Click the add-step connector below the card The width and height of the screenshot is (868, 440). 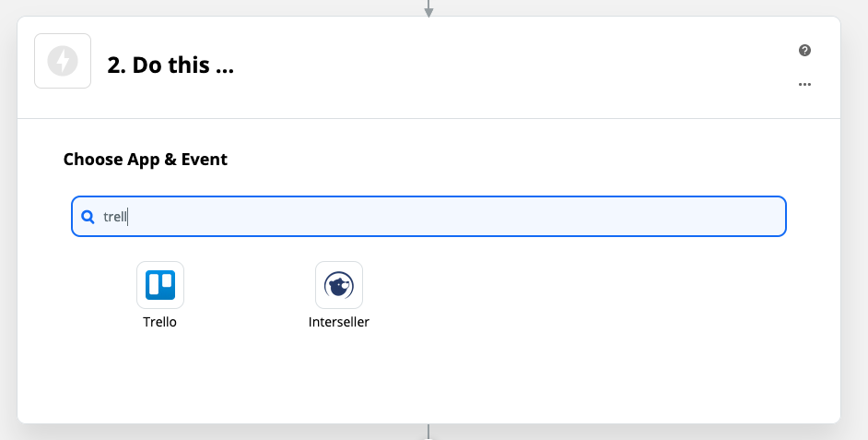pos(428,433)
